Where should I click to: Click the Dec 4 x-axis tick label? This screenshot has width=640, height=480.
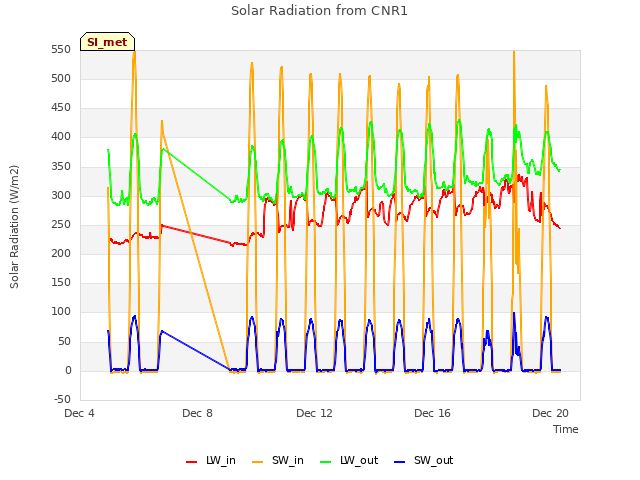tap(80, 413)
